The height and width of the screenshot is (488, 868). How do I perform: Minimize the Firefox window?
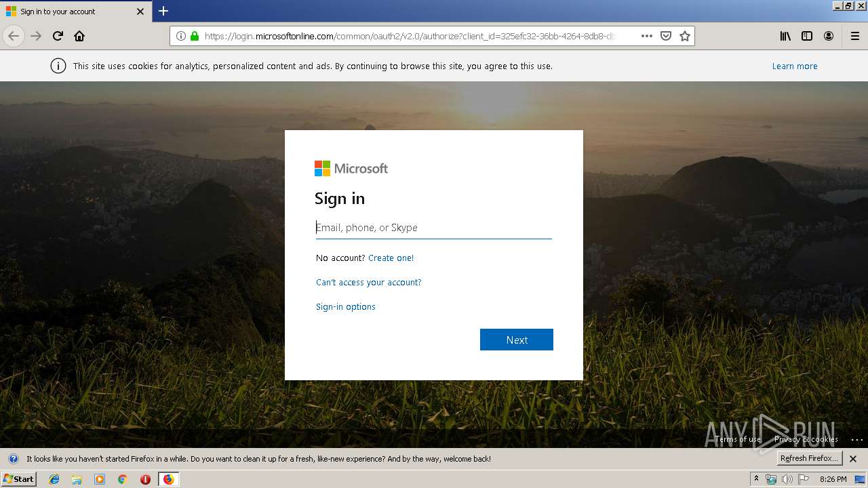837,5
